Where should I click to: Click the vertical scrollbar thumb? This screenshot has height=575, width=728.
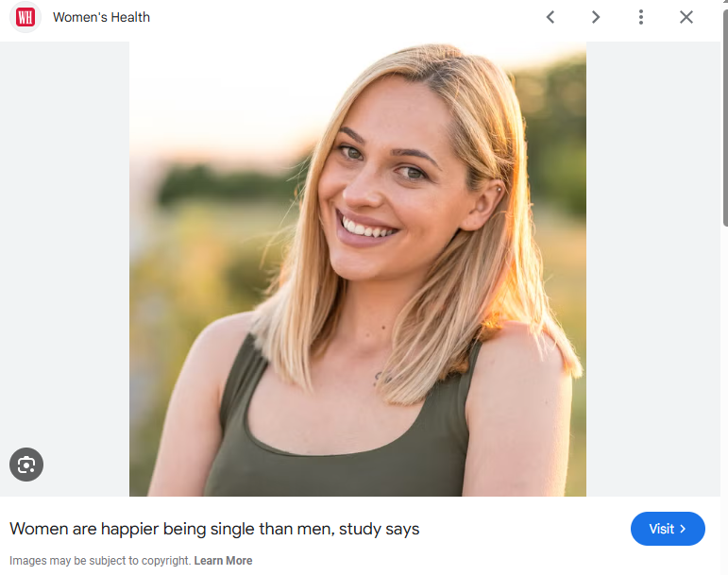point(725,116)
